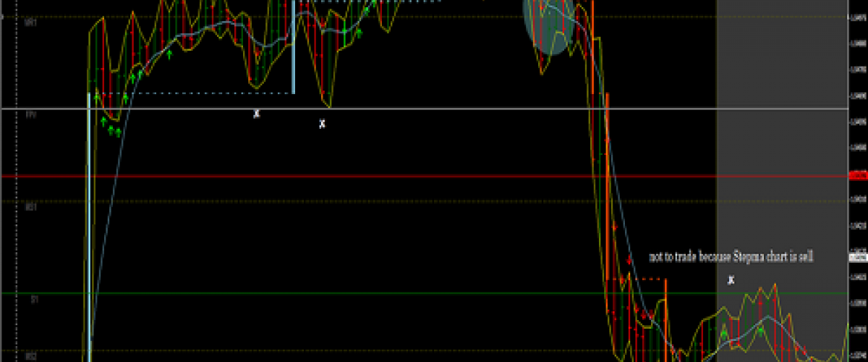Select the orange dashed horizontal line
The height and width of the screenshot is (362, 868).
tap(635, 279)
